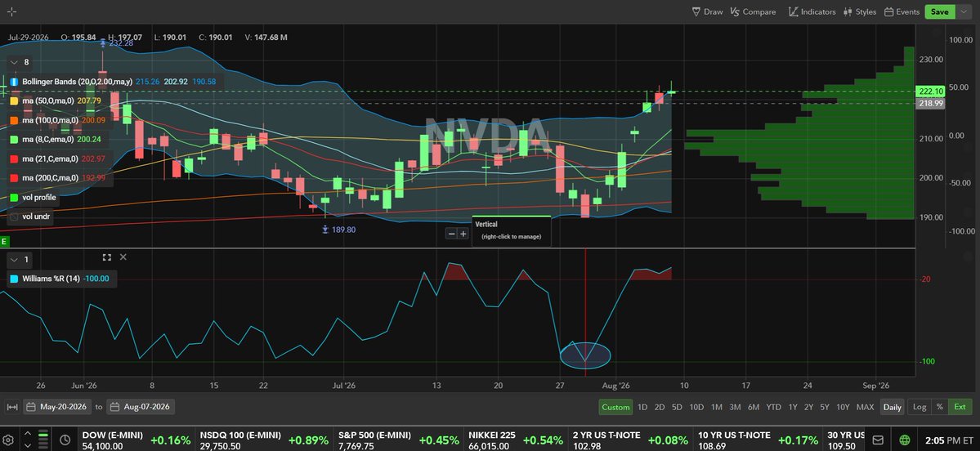Toggle the vol profile green swatch
This screenshot has width=980, height=451.
click(15, 198)
